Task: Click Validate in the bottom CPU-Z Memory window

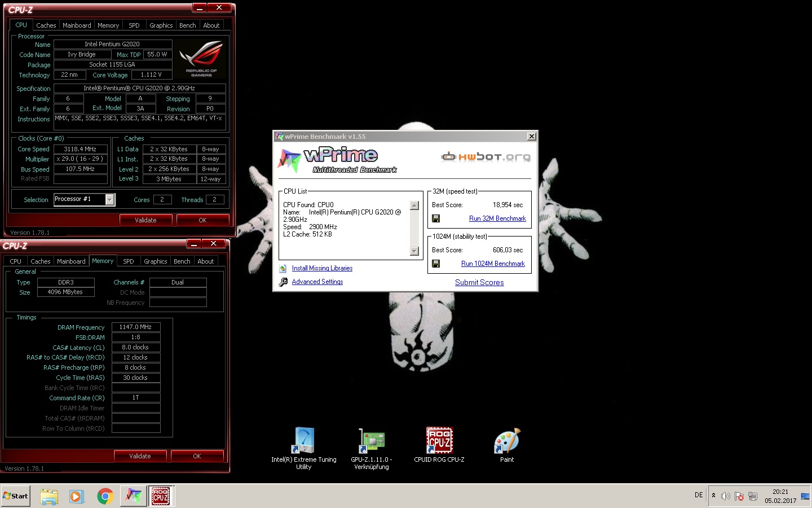Action: 140,456
